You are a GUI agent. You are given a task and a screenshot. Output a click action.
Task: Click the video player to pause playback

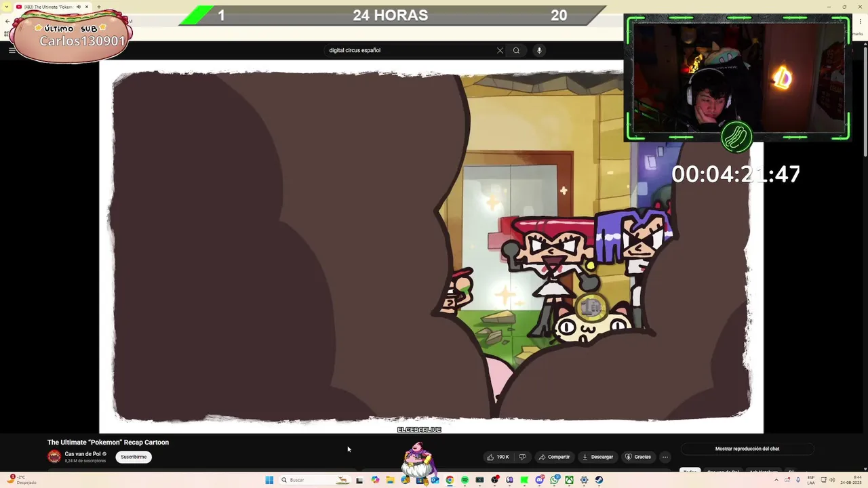coord(431,247)
